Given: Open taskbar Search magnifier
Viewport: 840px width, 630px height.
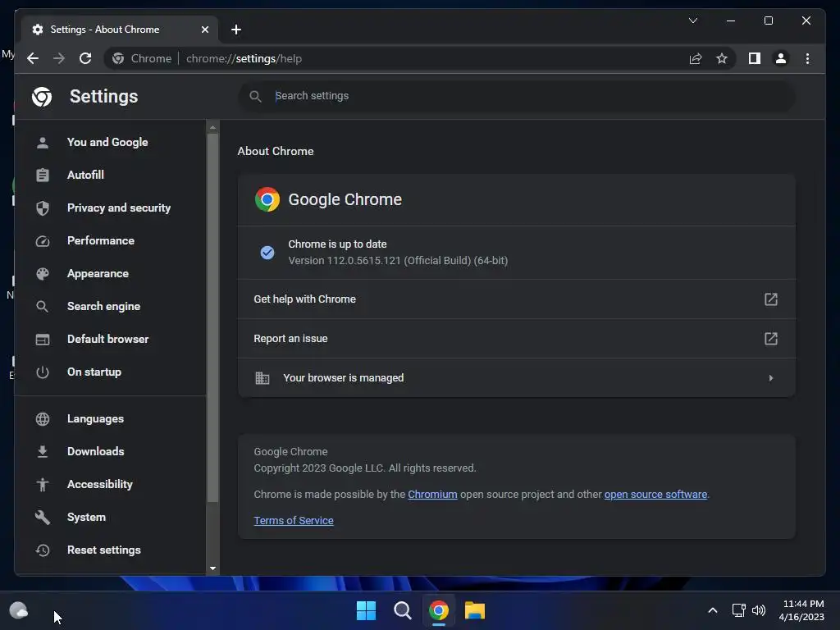Looking at the screenshot, I should tap(402, 610).
